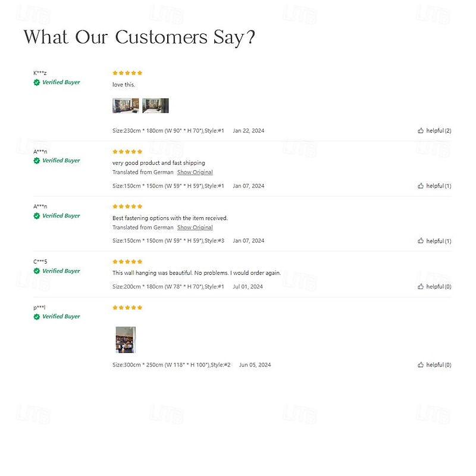Click thumbs-up icon on K***z review

421,130
